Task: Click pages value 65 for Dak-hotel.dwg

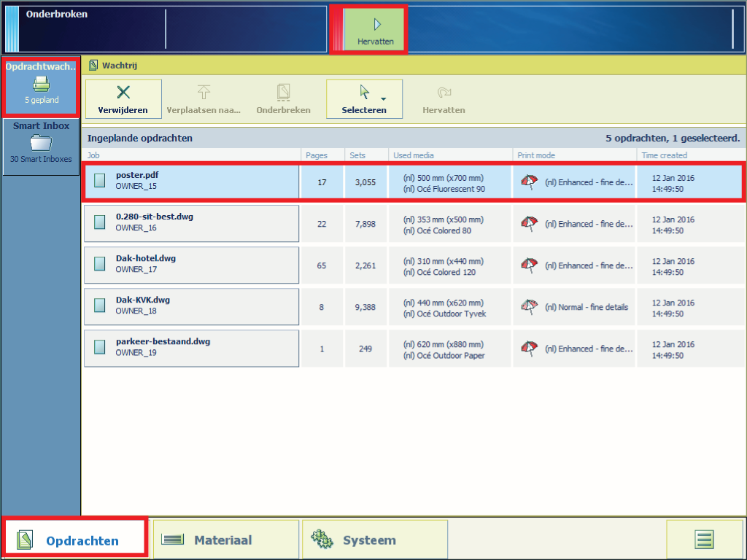Action: [x=322, y=265]
